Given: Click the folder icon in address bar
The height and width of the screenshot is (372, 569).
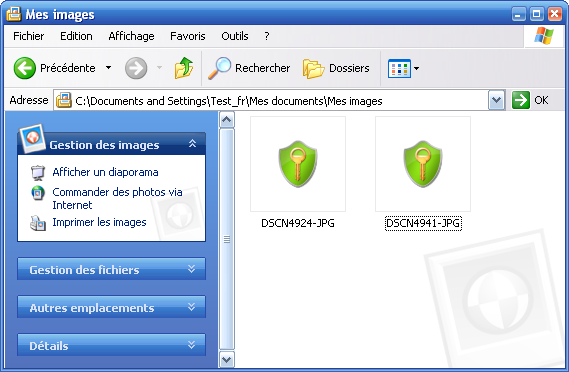Looking at the screenshot, I should pyautogui.click(x=64, y=101).
